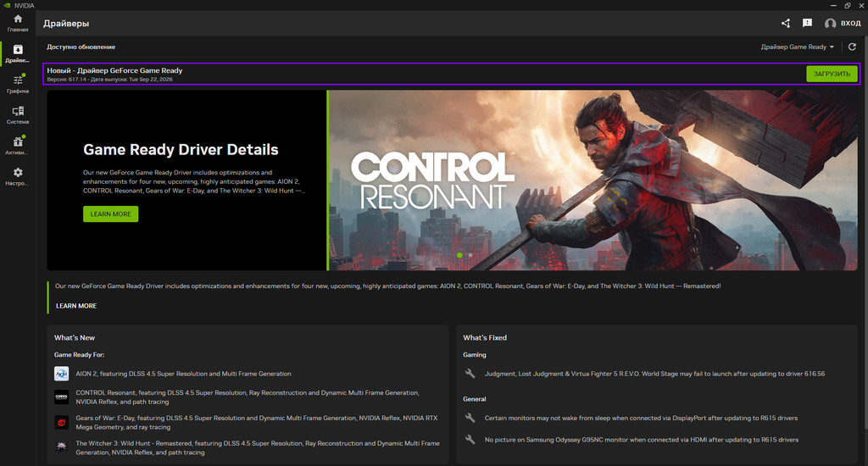Click LEARN MORE button in banner

pyautogui.click(x=111, y=214)
